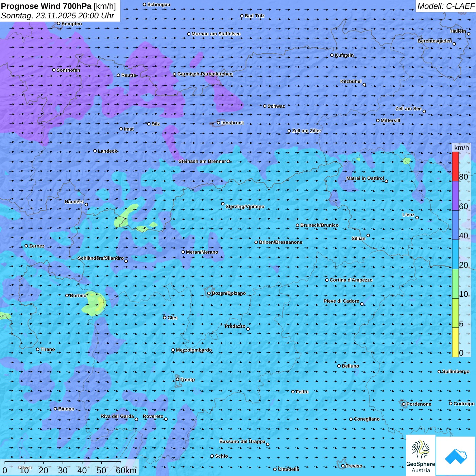The height and width of the screenshot is (476, 476).
Task: Click the Tirano city marker
Action: pos(38,349)
